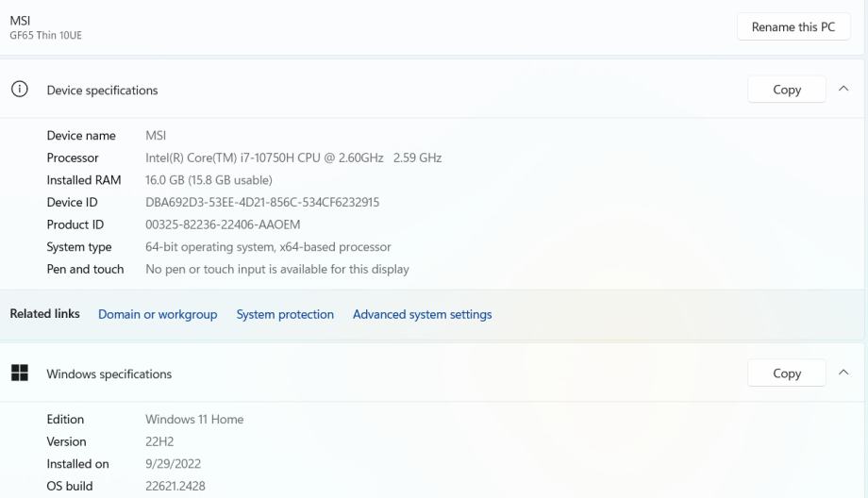868x498 pixels.
Task: Open the System protection link
Action: (285, 314)
